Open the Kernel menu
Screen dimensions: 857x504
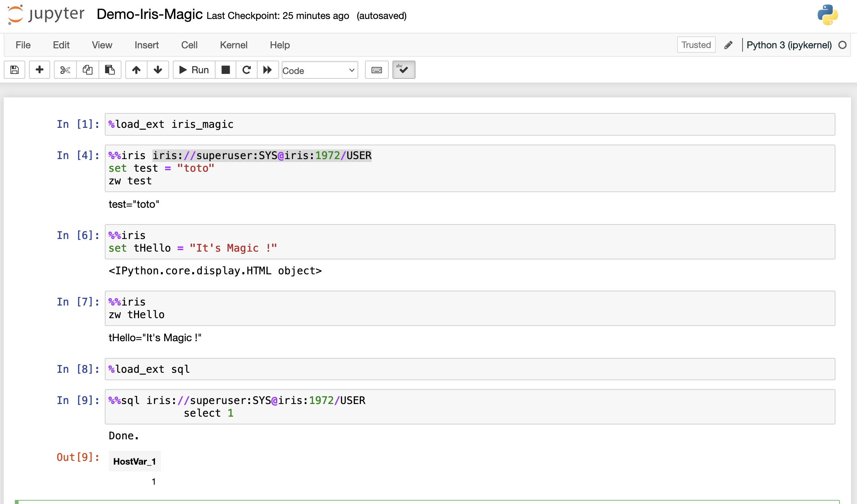pyautogui.click(x=233, y=45)
